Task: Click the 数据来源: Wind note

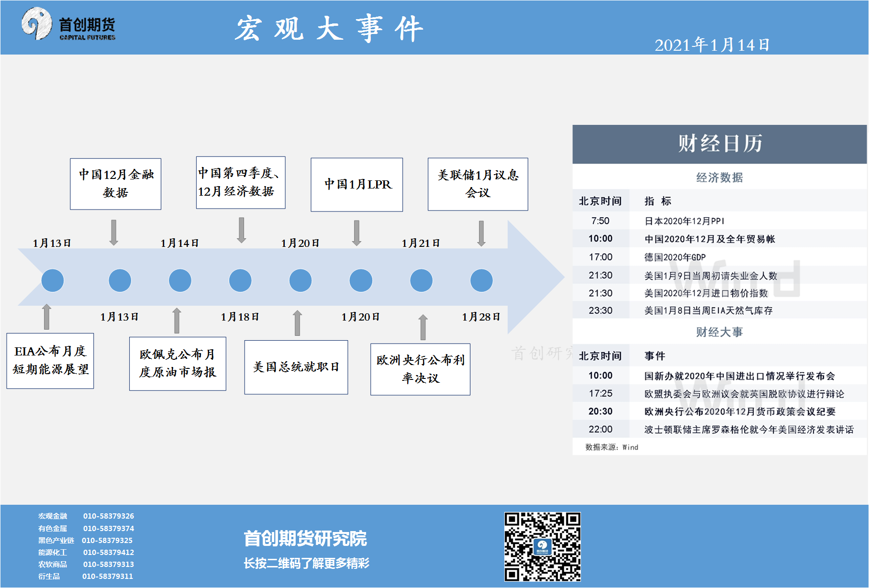Action: [612, 447]
